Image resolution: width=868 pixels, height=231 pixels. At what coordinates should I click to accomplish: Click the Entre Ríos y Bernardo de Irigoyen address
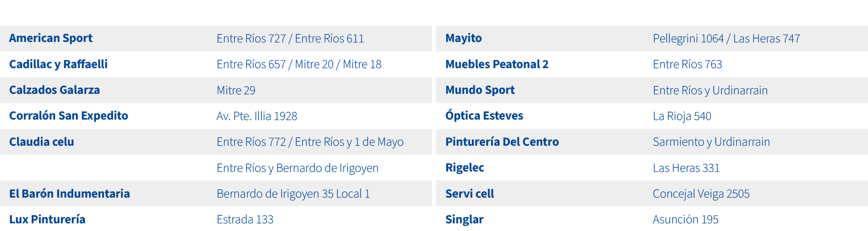pos(297,168)
